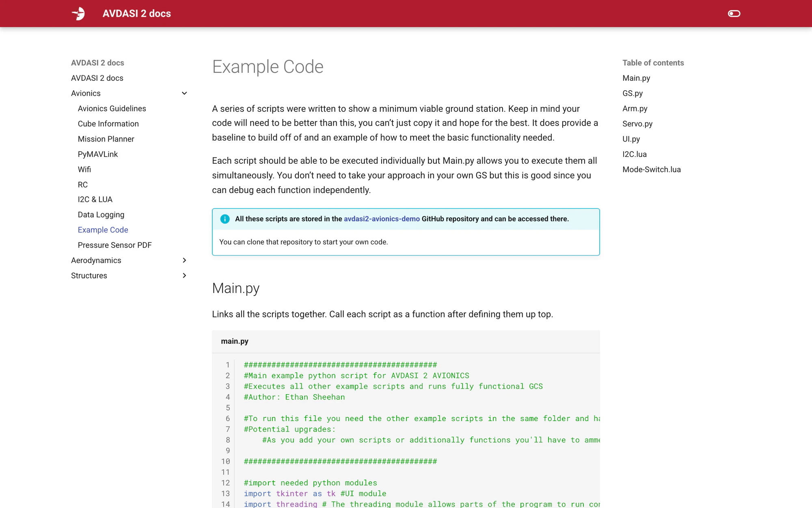This screenshot has height=508, width=812.
Task: Open the Wifi page
Action: [x=84, y=169]
